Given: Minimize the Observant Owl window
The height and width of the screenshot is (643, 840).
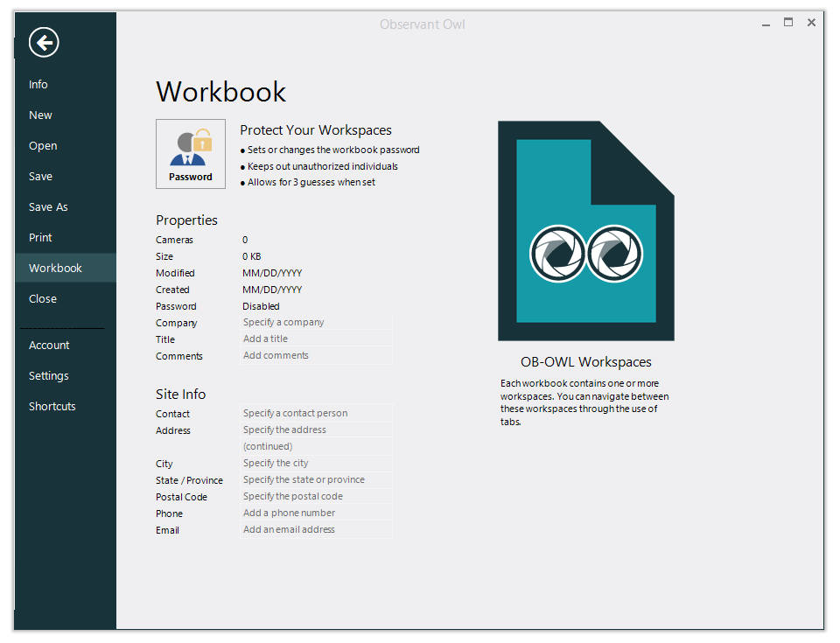Looking at the screenshot, I should click(x=766, y=23).
